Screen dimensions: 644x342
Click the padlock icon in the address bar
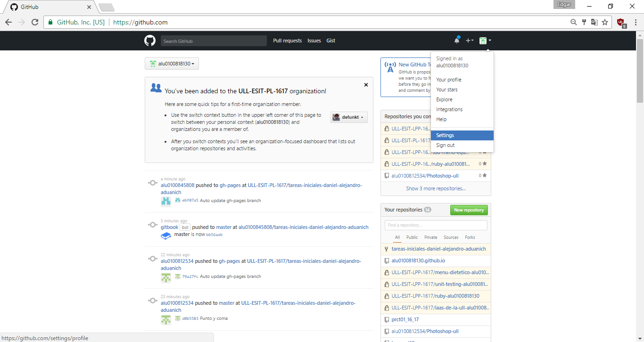point(50,22)
